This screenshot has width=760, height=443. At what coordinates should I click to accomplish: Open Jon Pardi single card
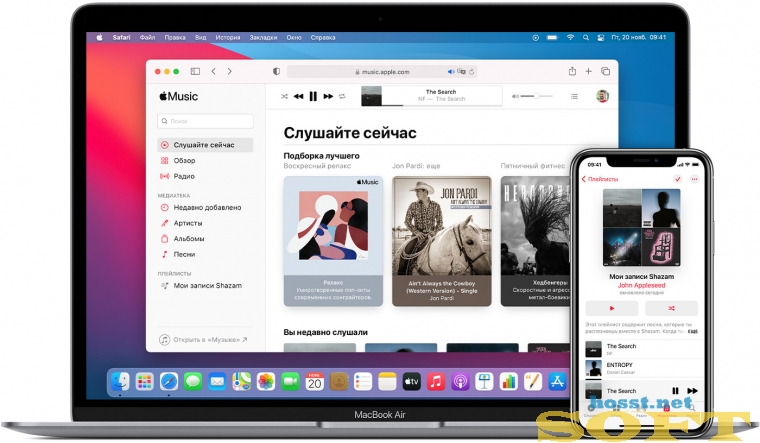[442, 241]
